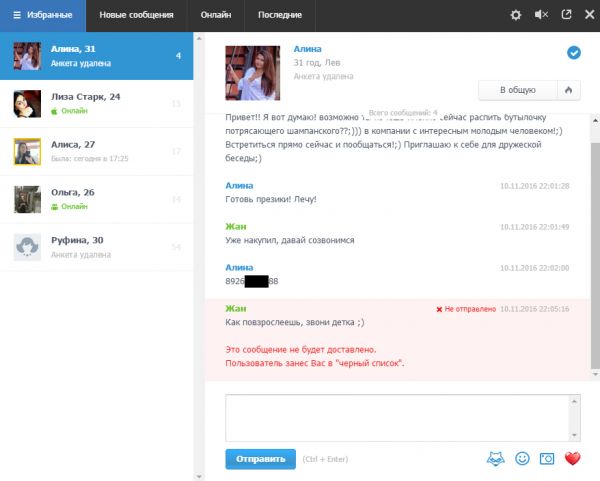Click the flame icon button

[569, 90]
